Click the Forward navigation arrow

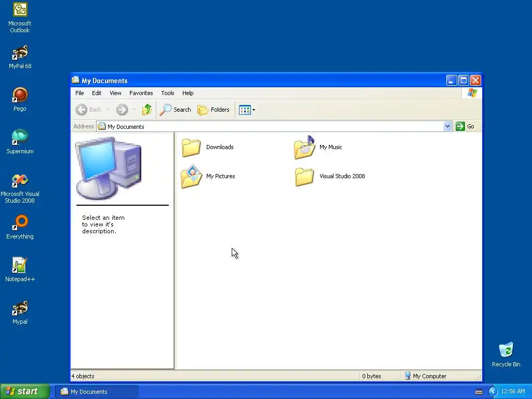pyautogui.click(x=122, y=110)
